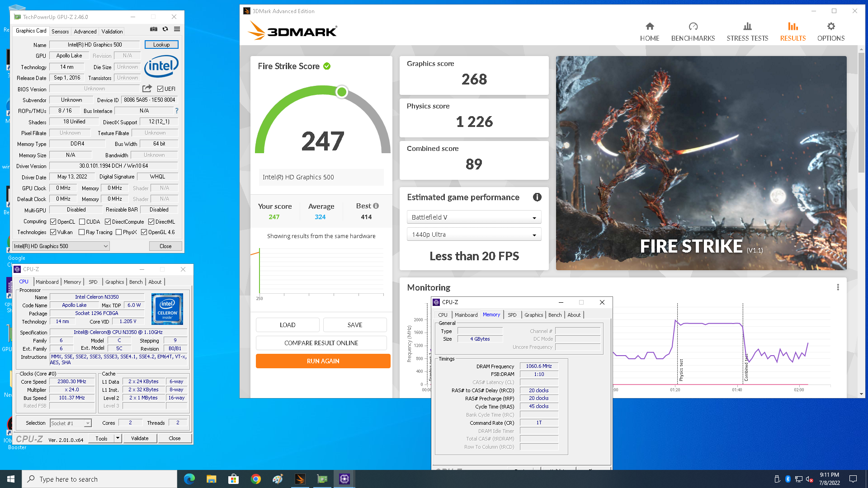This screenshot has width=868, height=488.
Task: Open the GPU-Z hamburger menu icon
Action: (x=177, y=29)
